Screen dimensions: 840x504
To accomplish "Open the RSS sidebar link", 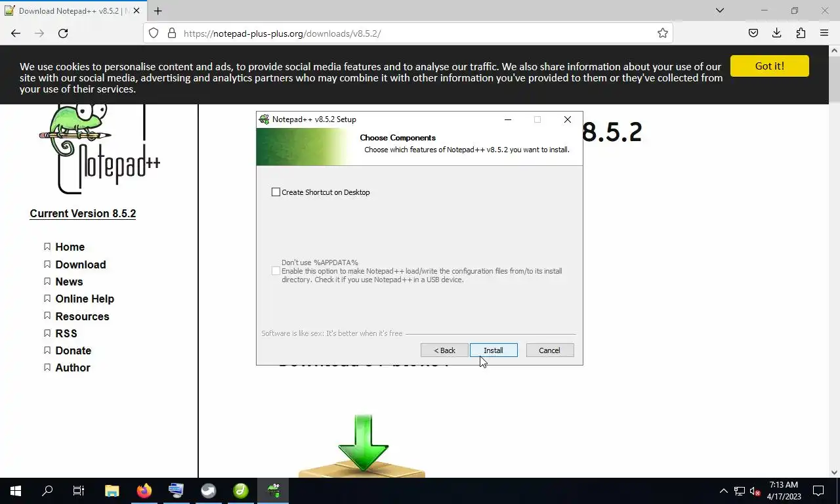I will pos(66,333).
